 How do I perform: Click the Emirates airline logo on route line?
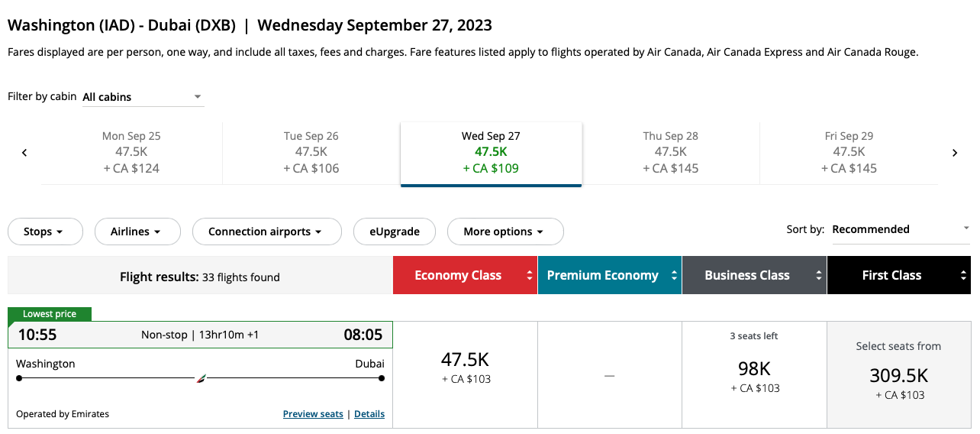click(201, 377)
